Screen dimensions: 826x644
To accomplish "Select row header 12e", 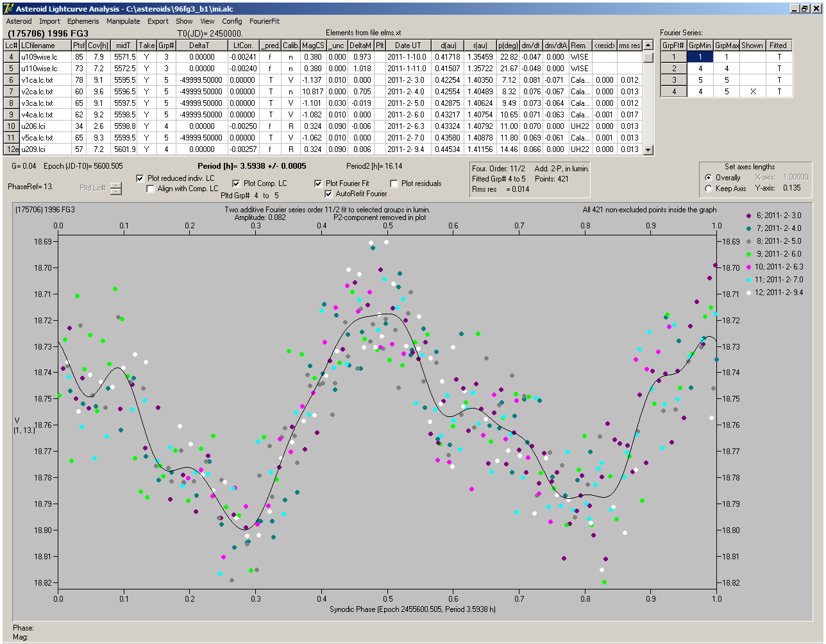I will point(12,149).
